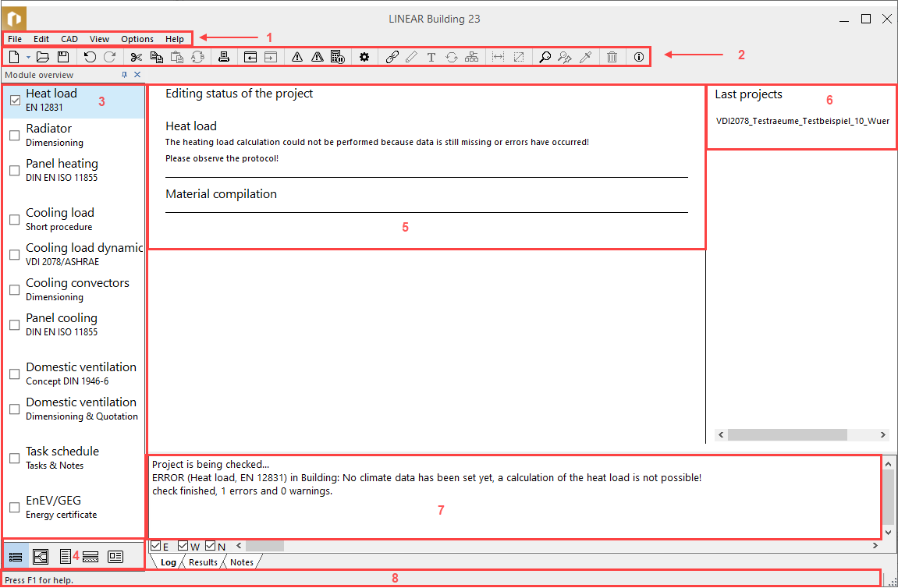Enable the Task schedule checkbox
The height and width of the screenshot is (588, 898).
15,458
